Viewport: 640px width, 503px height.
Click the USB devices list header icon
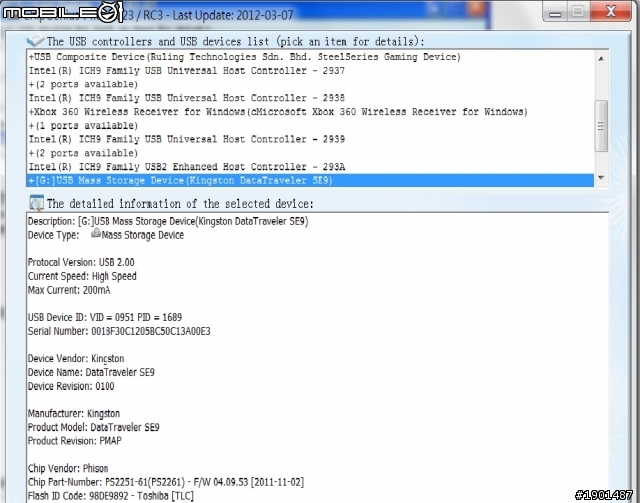click(35, 41)
